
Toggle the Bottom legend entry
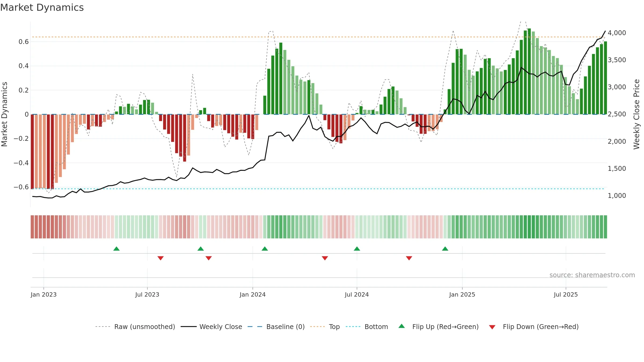click(367, 327)
